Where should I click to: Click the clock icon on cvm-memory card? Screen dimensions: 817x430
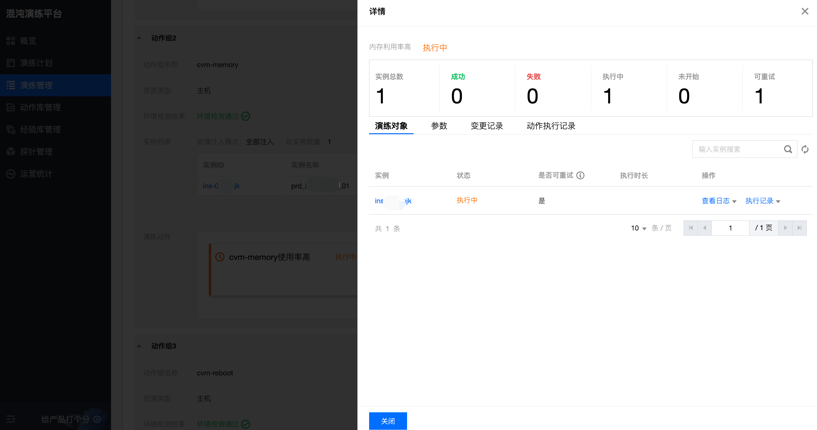click(x=220, y=257)
